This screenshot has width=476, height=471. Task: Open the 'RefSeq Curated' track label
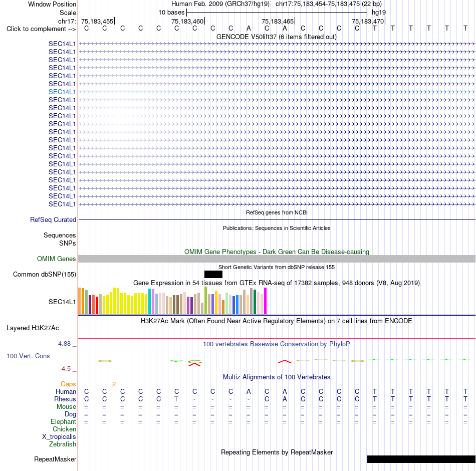53,219
